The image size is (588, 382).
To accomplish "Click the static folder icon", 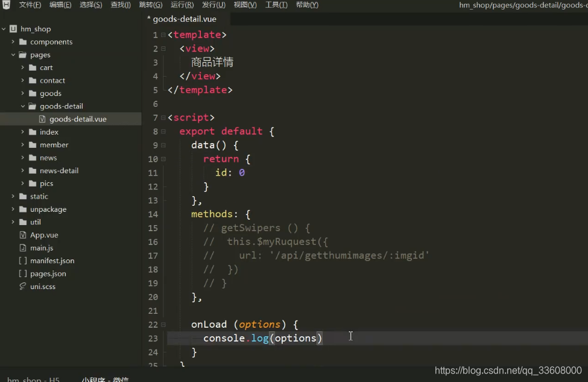I will (23, 196).
